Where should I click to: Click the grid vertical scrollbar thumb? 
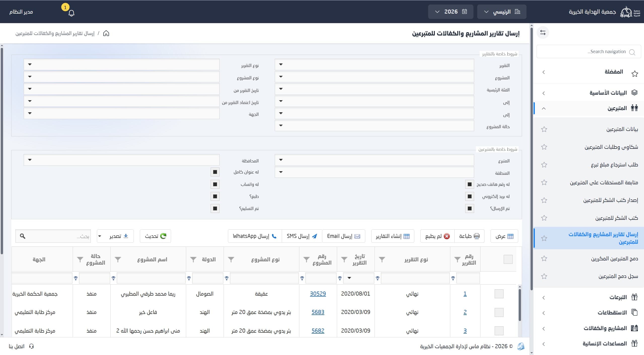tap(520, 305)
